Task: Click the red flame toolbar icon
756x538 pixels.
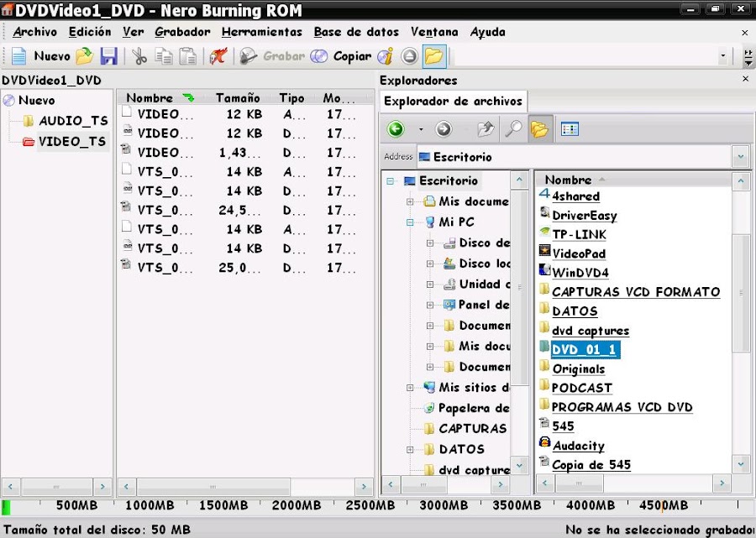Action: coord(218,56)
